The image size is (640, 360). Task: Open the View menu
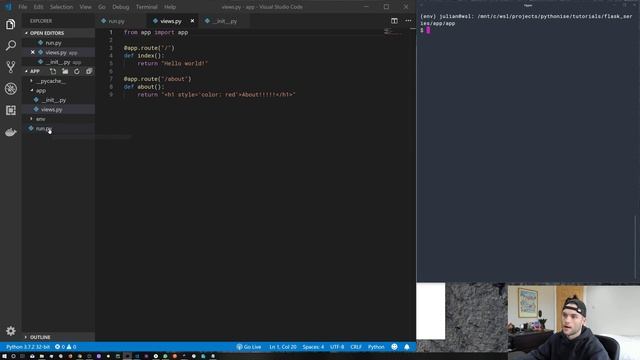pyautogui.click(x=85, y=7)
